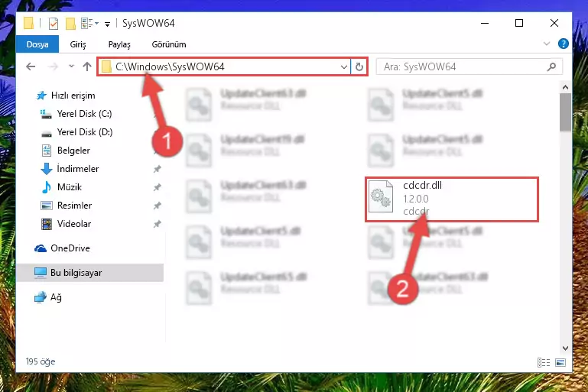Open the Dosya file menu tab
The width and height of the screenshot is (588, 392).
pyautogui.click(x=37, y=44)
